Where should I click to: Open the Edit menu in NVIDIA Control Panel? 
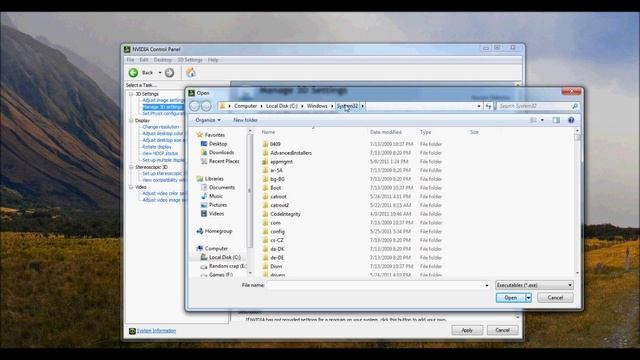[144, 60]
